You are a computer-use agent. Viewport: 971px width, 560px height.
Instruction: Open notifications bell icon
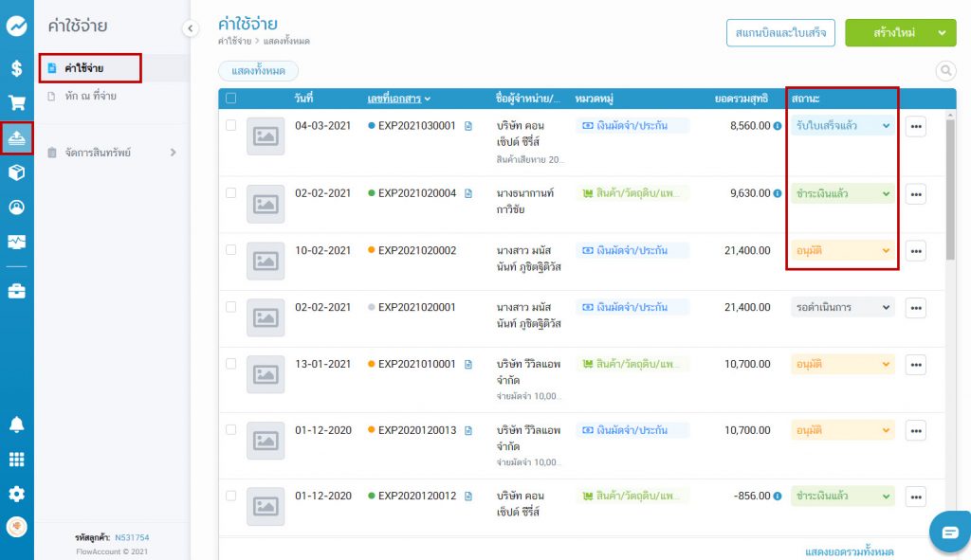point(16,424)
